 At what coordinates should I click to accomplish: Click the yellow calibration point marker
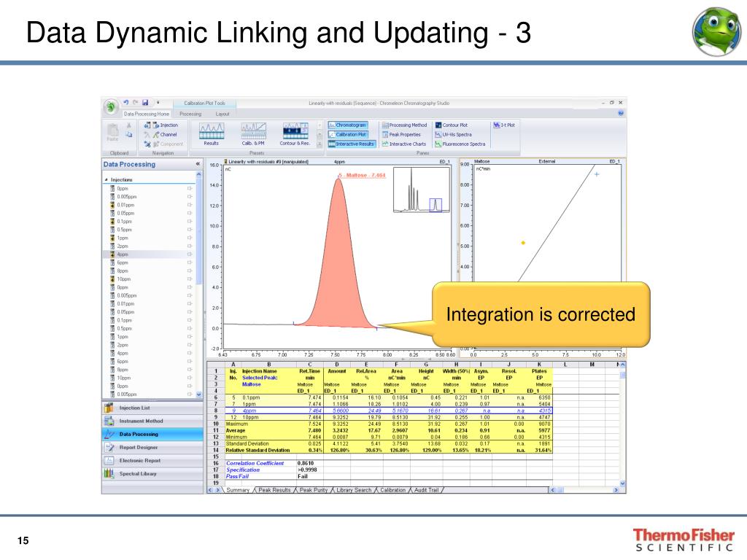coord(523,243)
